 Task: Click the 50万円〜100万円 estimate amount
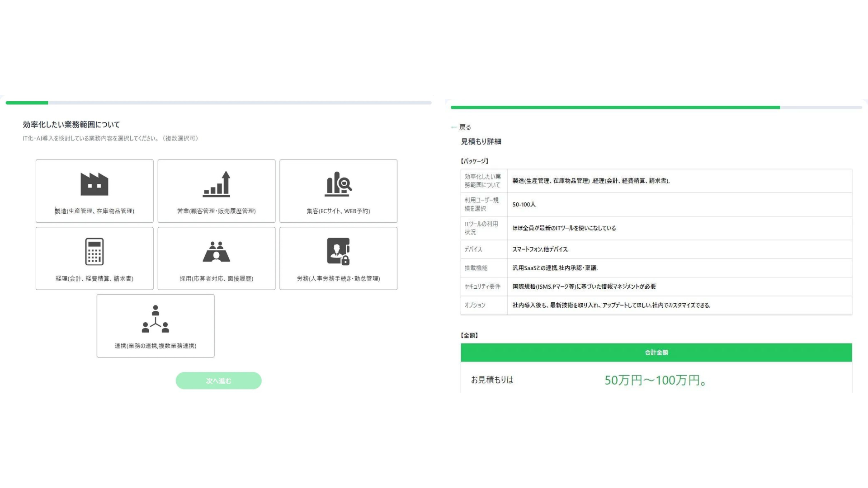(656, 380)
